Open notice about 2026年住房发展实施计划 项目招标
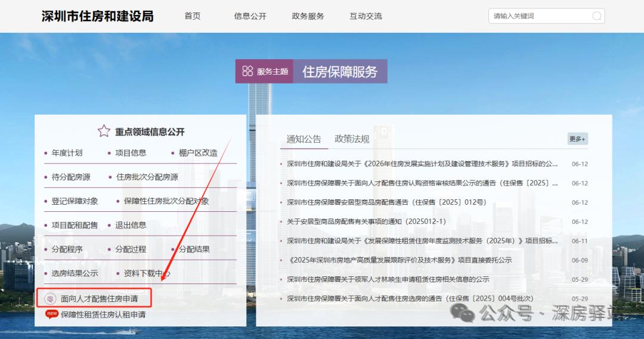Viewport: 644px width, 339px height. click(x=422, y=164)
